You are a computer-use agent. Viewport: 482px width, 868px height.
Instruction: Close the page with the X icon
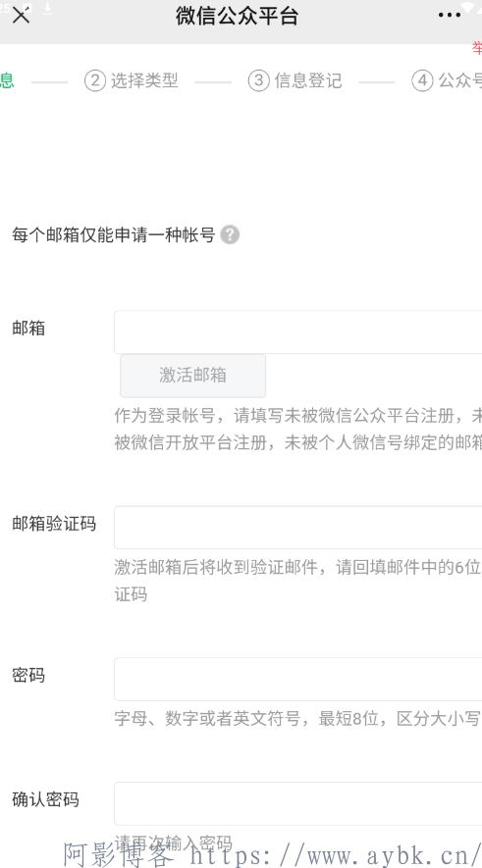(x=21, y=16)
